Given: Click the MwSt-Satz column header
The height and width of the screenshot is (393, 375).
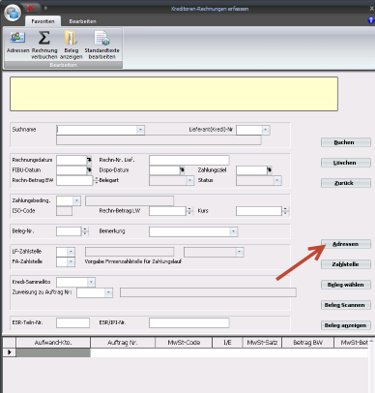Looking at the screenshot, I should (262, 342).
